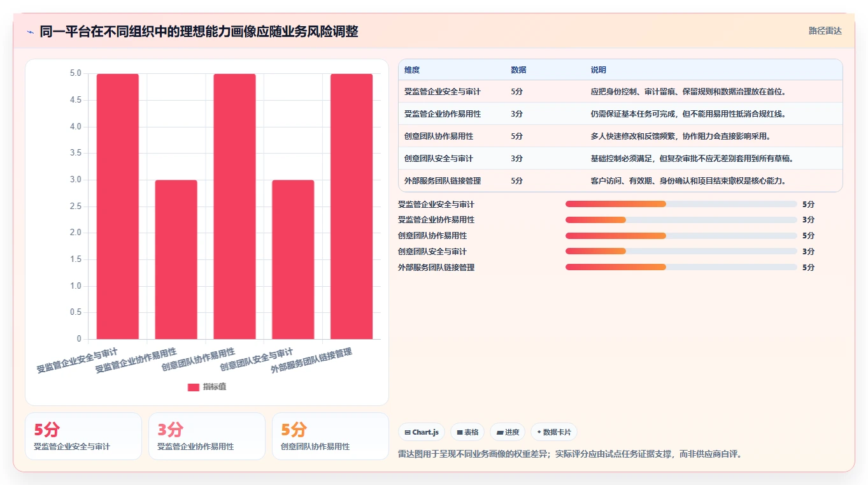Click the 表格 tag chip
This screenshot has height=485, width=868.
click(467, 432)
